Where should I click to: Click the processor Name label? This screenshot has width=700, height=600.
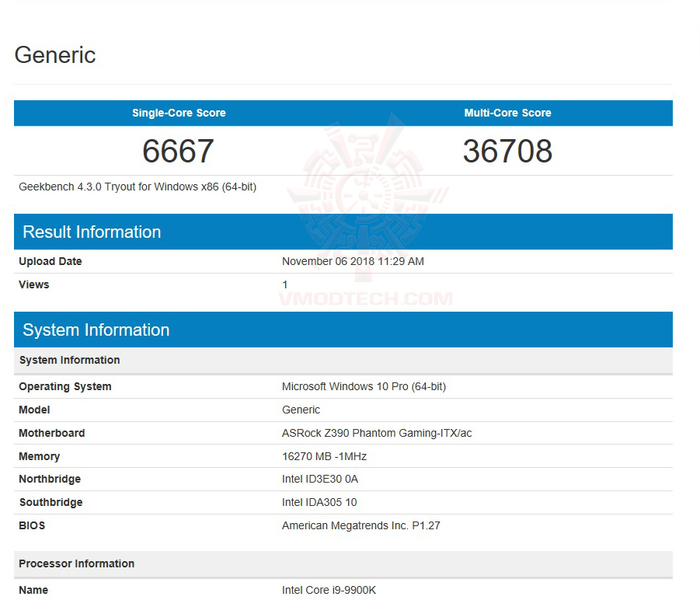click(x=33, y=590)
